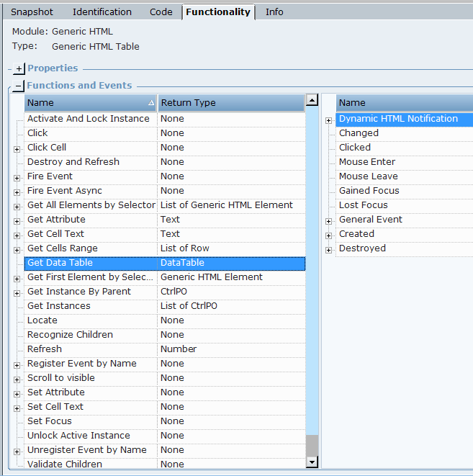Expand the Fire Event function node
Screen dimensions: 473x476
tap(17, 177)
